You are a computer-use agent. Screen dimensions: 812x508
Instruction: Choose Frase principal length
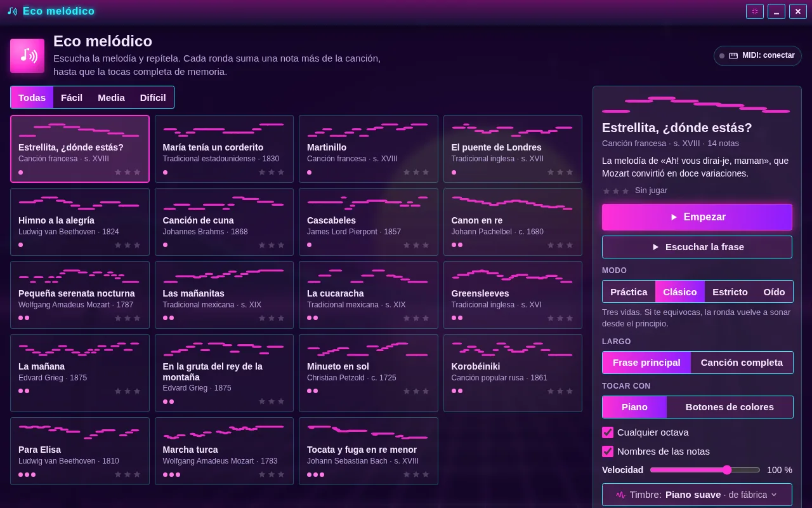point(646,363)
